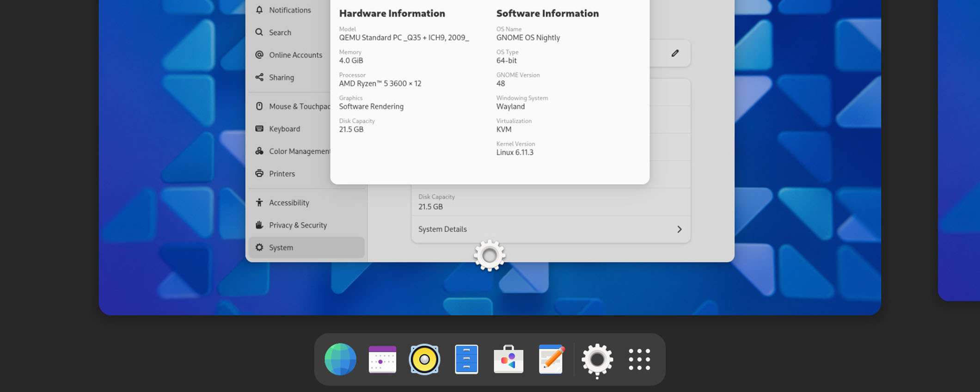Image resolution: width=980 pixels, height=392 pixels.
Task: Select Keyboard in the sidebar
Action: click(x=290, y=129)
